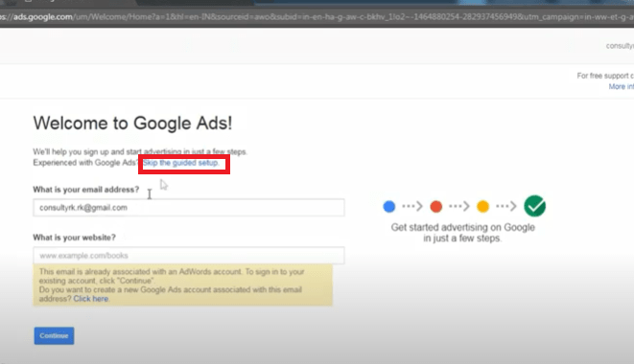Click the browser address bar URL
This screenshot has height=364, width=634.
317,17
